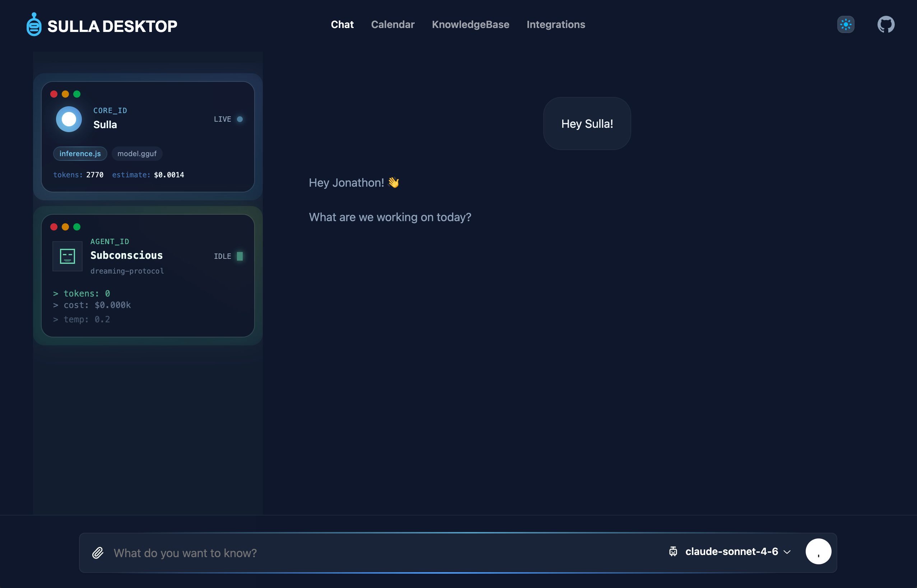This screenshot has width=917, height=588.
Task: Attach a file using the paperclip icon
Action: click(x=98, y=552)
